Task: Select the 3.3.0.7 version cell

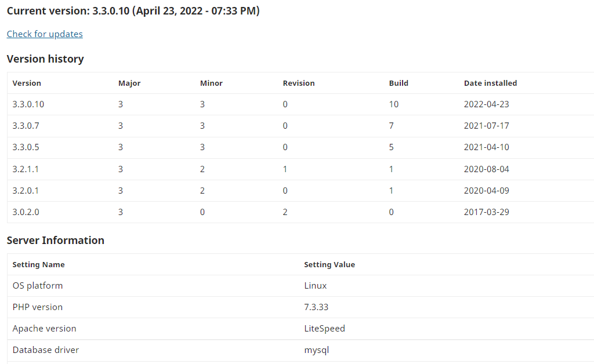Action: click(26, 126)
